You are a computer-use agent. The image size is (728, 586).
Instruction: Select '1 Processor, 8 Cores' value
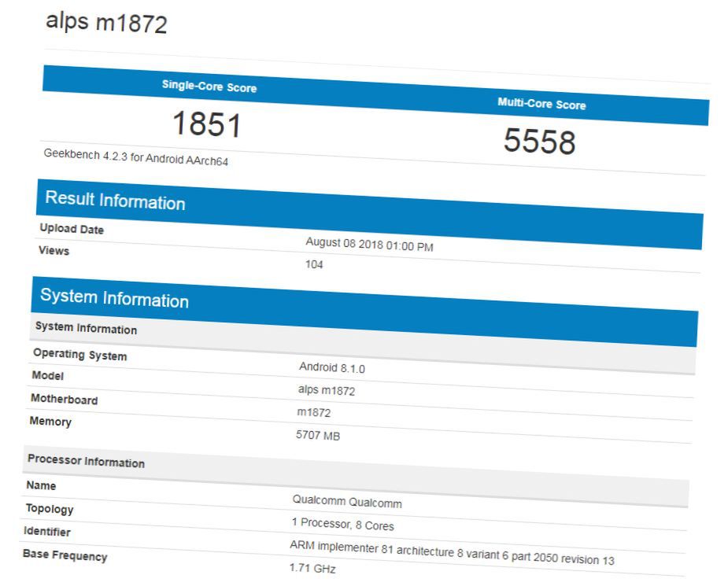pos(342,525)
